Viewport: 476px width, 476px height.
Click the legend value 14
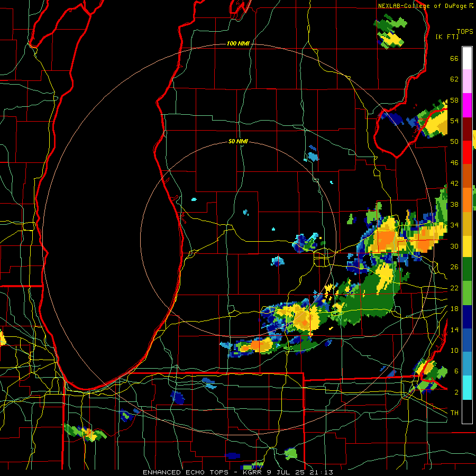[x=454, y=329]
